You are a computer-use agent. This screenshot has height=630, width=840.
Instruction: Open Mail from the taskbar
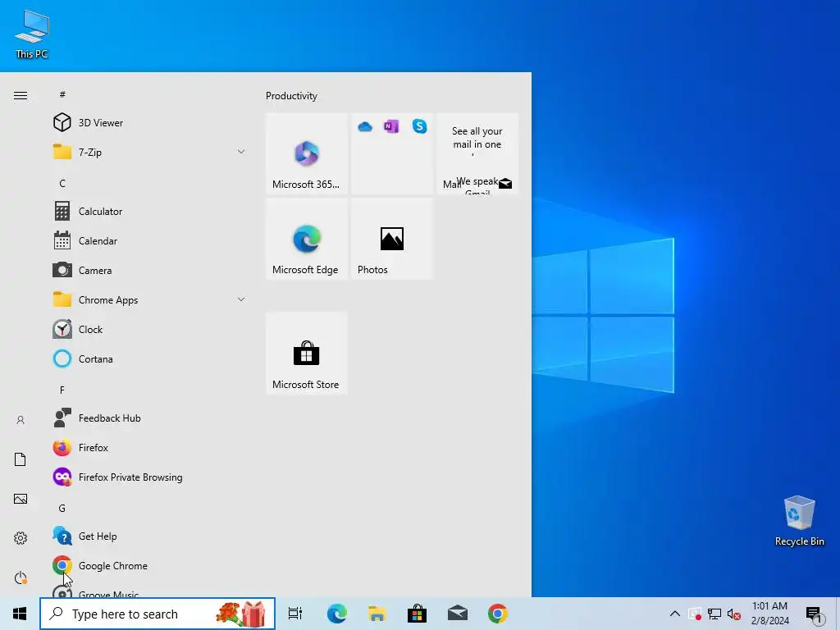click(x=458, y=614)
